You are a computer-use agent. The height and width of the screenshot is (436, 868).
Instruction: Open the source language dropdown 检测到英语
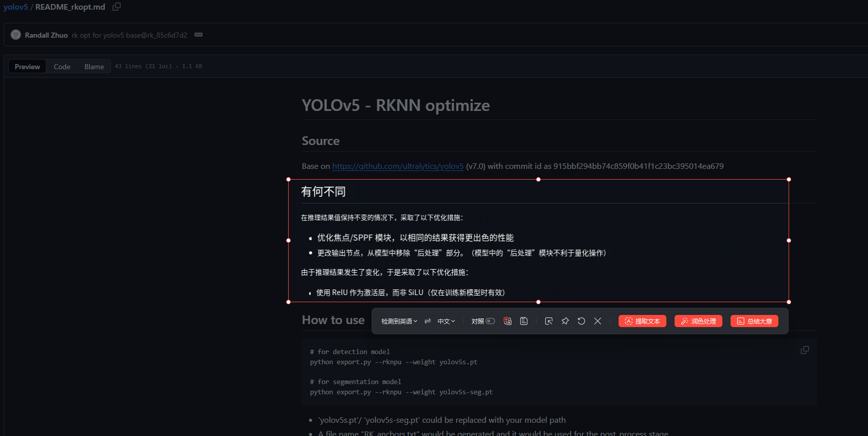coord(399,321)
